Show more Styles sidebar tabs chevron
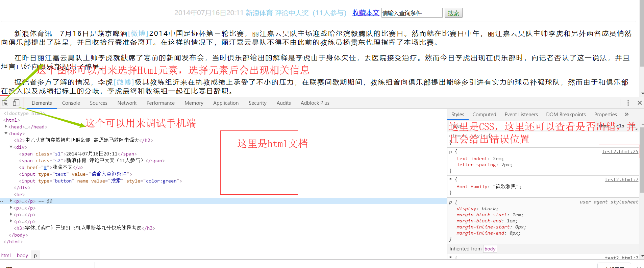The image size is (644, 268). [627, 115]
